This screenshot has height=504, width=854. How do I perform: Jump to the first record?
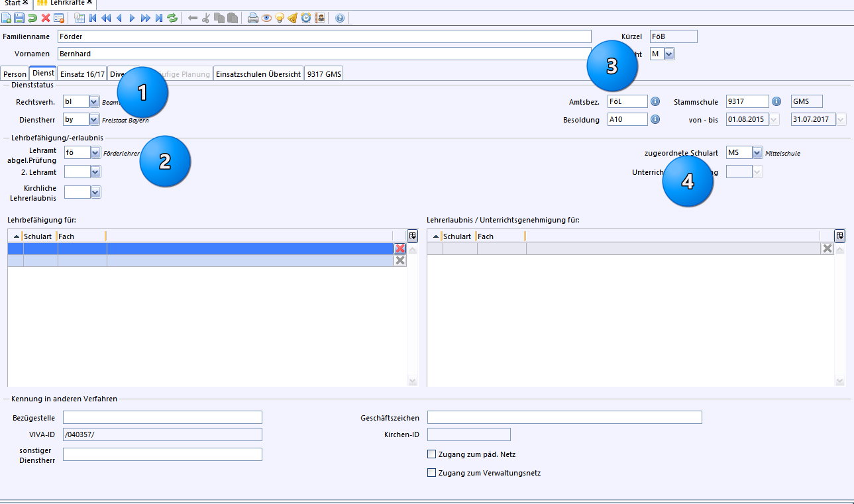pyautogui.click(x=92, y=18)
